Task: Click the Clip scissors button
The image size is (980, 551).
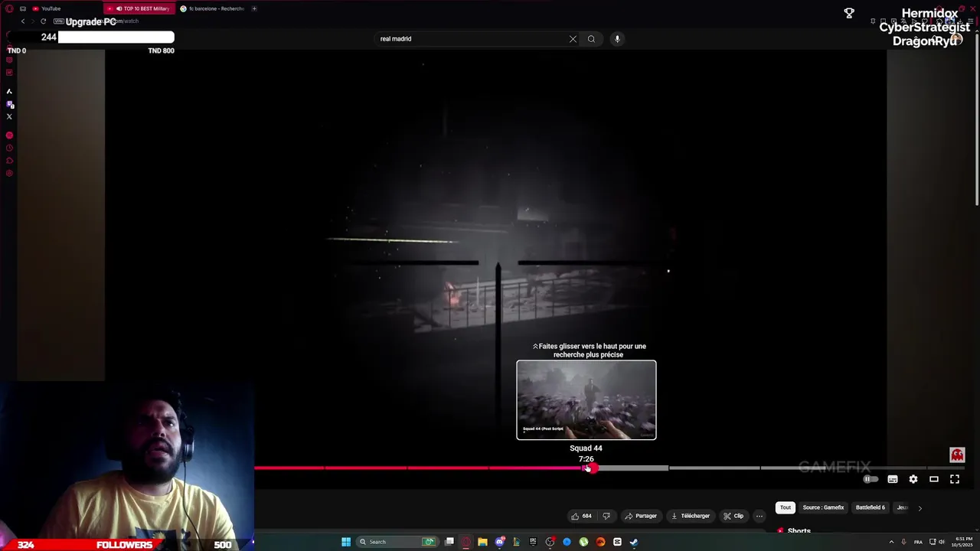Action: [733, 516]
